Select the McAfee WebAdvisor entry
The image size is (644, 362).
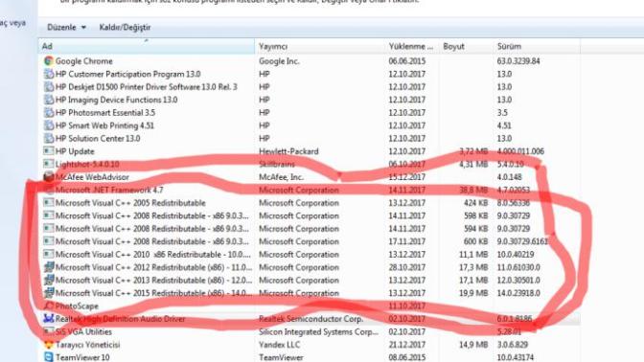92,177
